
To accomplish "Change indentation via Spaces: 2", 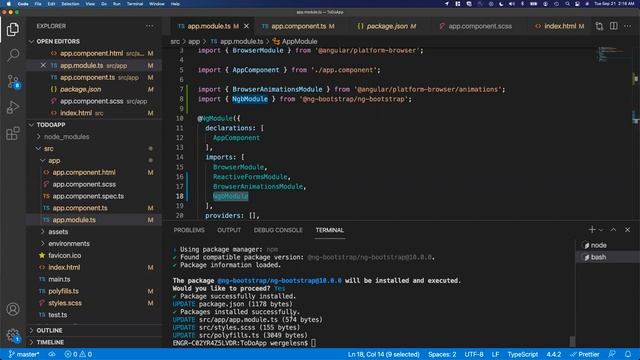I will point(442,354).
